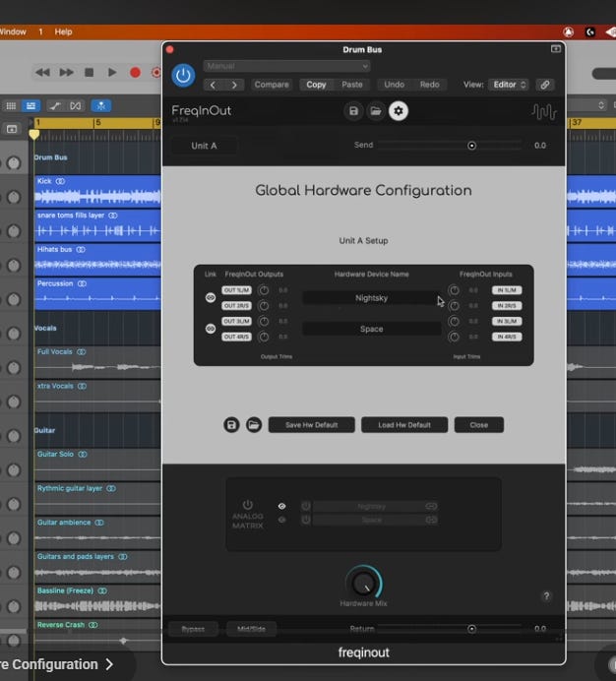This screenshot has width=616, height=681.
Task: Click the save preset icon in FreqInOut header
Action: pos(353,111)
